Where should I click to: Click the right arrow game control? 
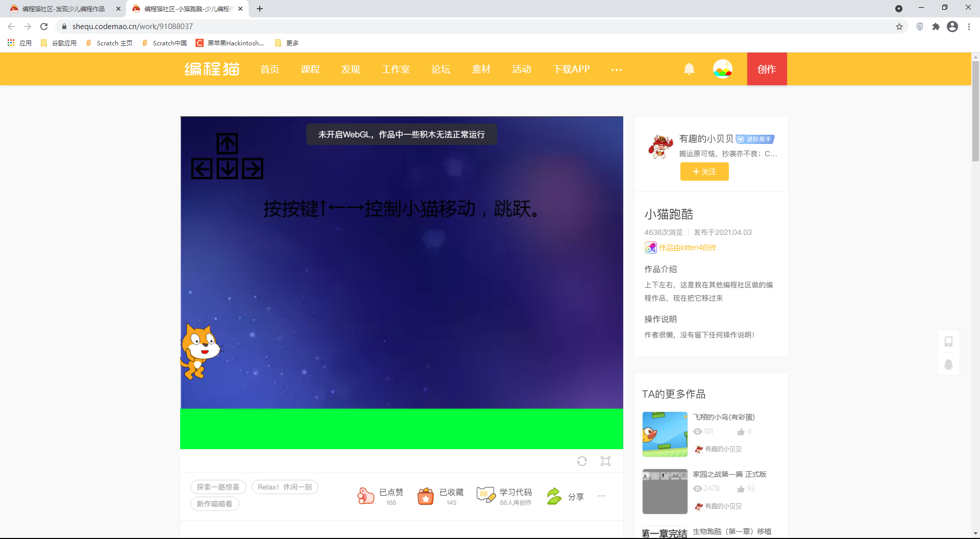click(x=253, y=168)
